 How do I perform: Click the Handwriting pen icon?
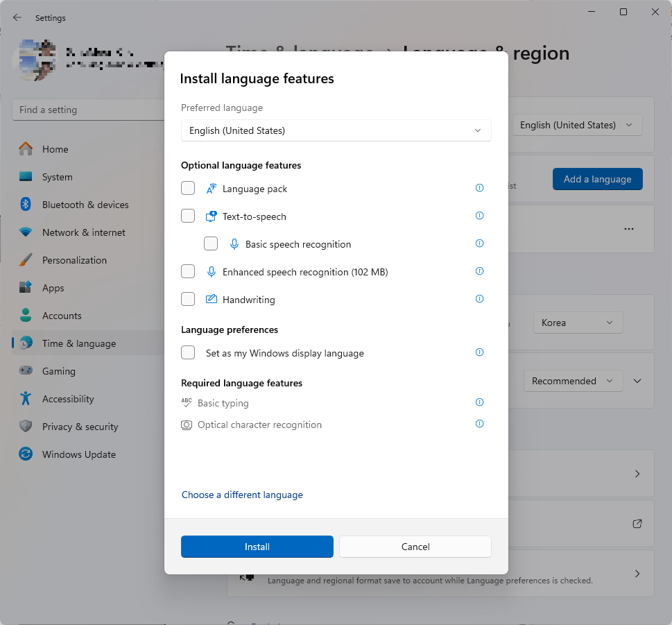[212, 299]
